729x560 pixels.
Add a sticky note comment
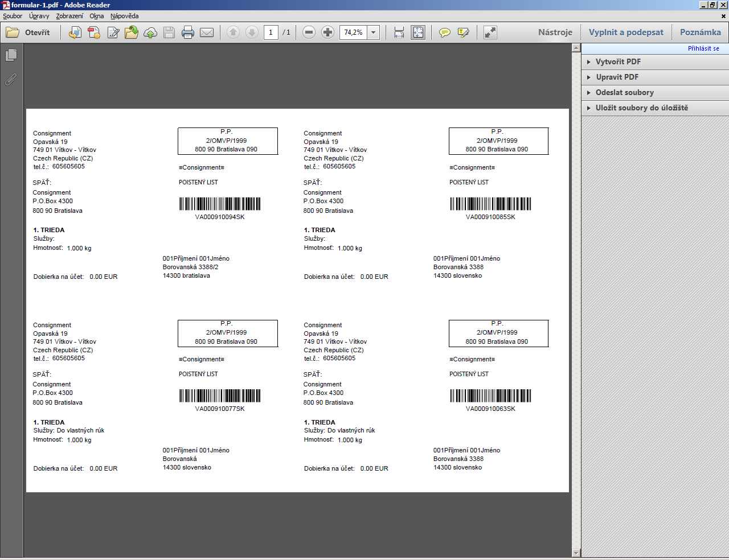click(445, 32)
